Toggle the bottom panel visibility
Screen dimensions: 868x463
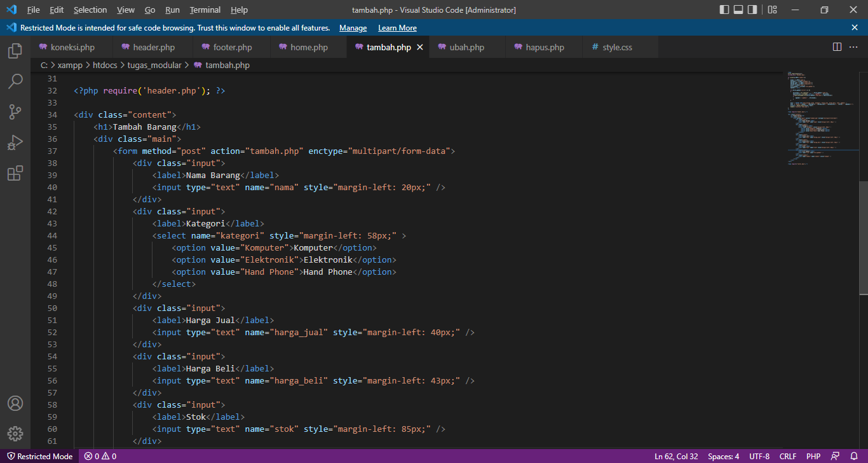[738, 10]
